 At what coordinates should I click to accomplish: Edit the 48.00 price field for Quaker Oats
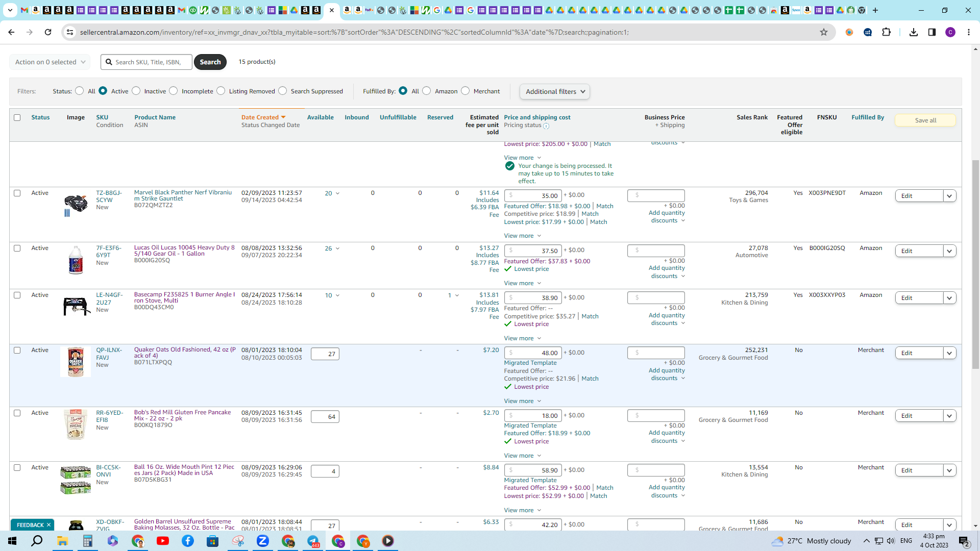tap(533, 353)
